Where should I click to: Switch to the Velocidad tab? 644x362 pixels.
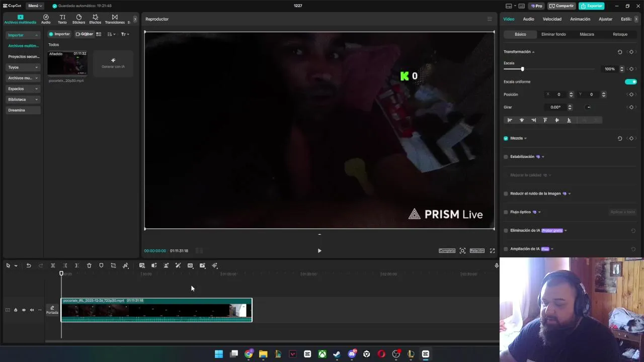[x=552, y=19]
